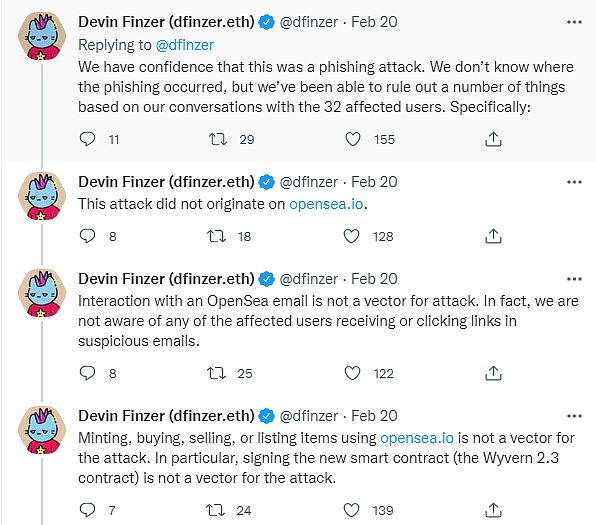
Task: Share the OpenSea email vector tweet
Action: [x=493, y=373]
